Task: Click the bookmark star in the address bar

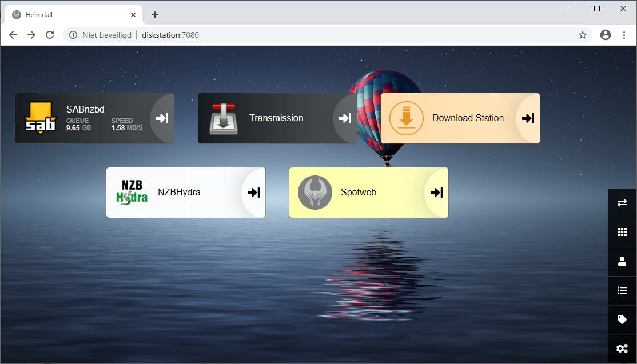Action: coord(583,35)
